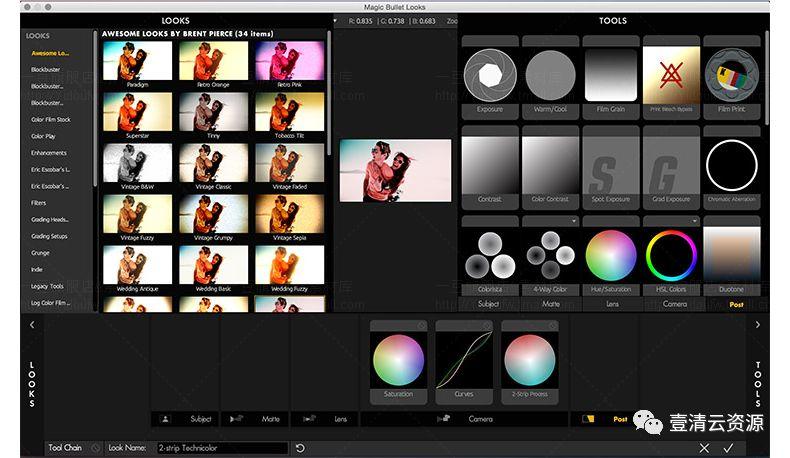Toggle the Tool Chain power switch
The width and height of the screenshot is (790, 458).
tap(96, 448)
